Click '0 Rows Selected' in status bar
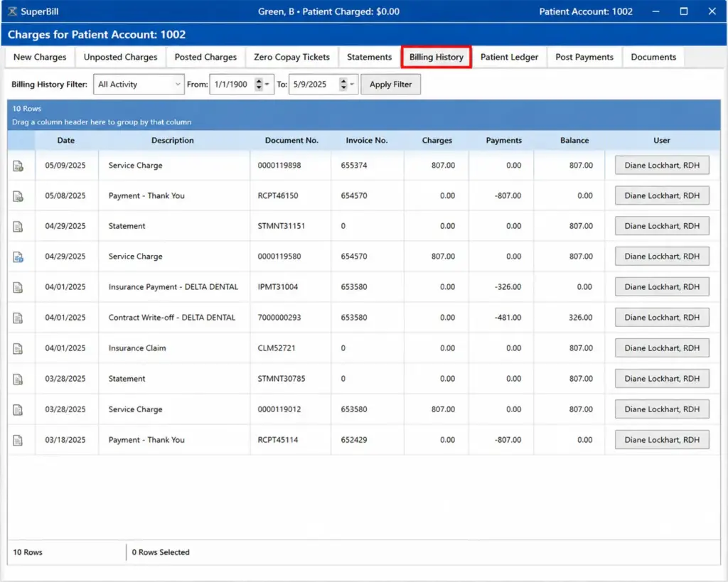 coord(161,552)
